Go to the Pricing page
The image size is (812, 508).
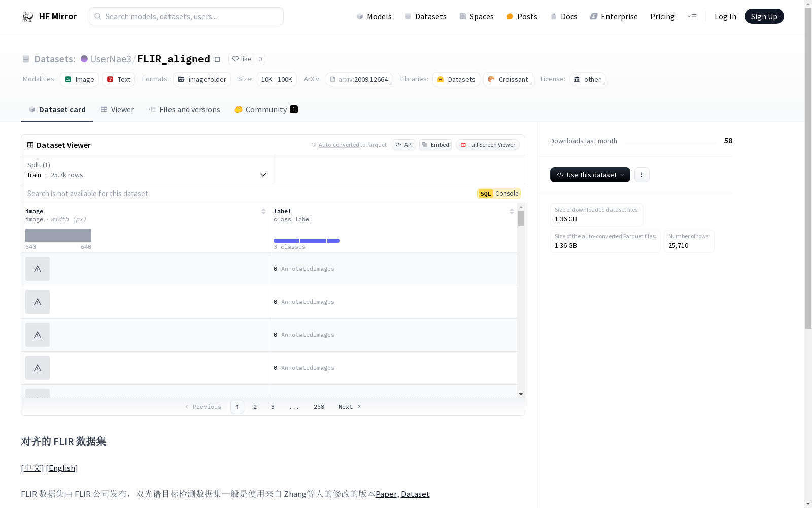coord(662,17)
